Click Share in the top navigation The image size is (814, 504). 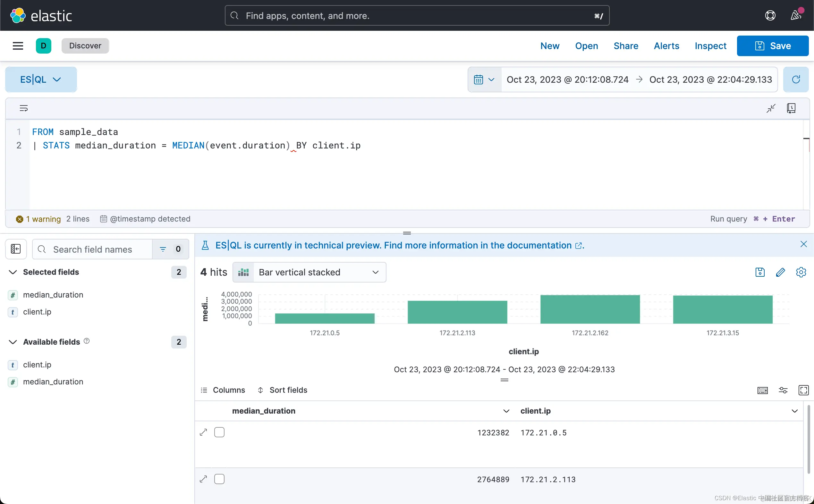[x=626, y=46]
